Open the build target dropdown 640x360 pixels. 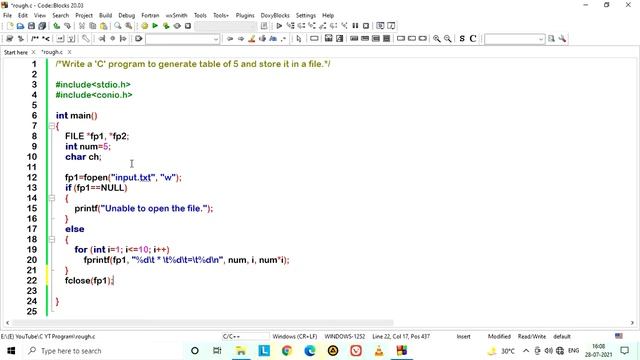click(225, 26)
